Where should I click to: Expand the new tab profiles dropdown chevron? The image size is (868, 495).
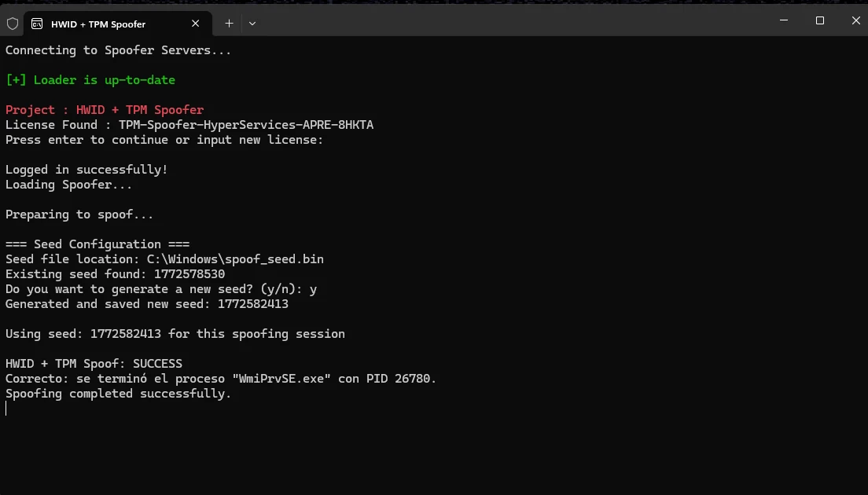[252, 24]
